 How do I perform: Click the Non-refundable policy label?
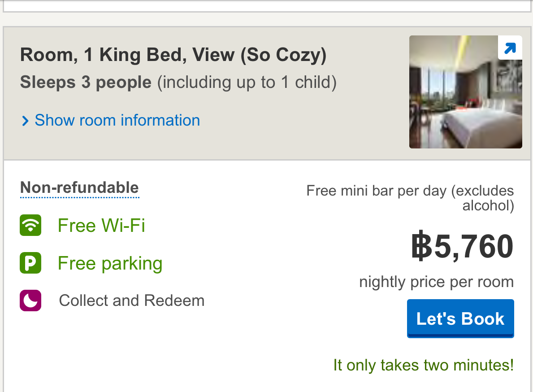click(79, 187)
